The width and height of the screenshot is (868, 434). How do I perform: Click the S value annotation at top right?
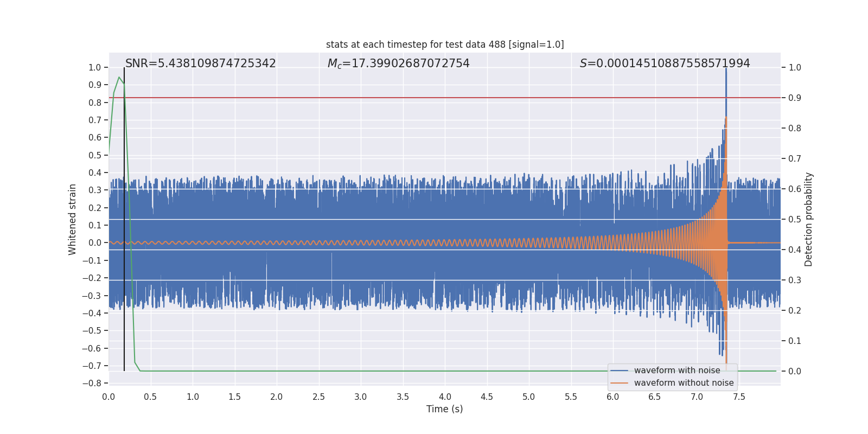[x=665, y=63]
